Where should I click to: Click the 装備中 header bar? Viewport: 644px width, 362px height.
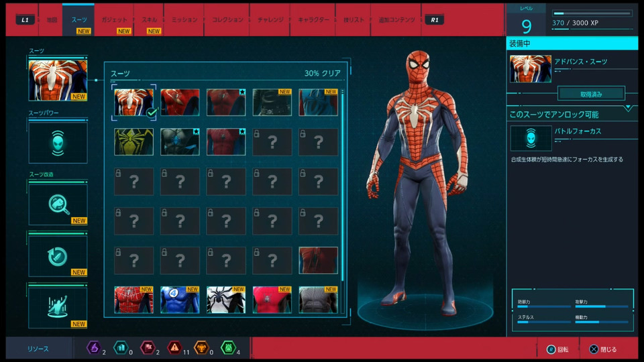(x=572, y=43)
